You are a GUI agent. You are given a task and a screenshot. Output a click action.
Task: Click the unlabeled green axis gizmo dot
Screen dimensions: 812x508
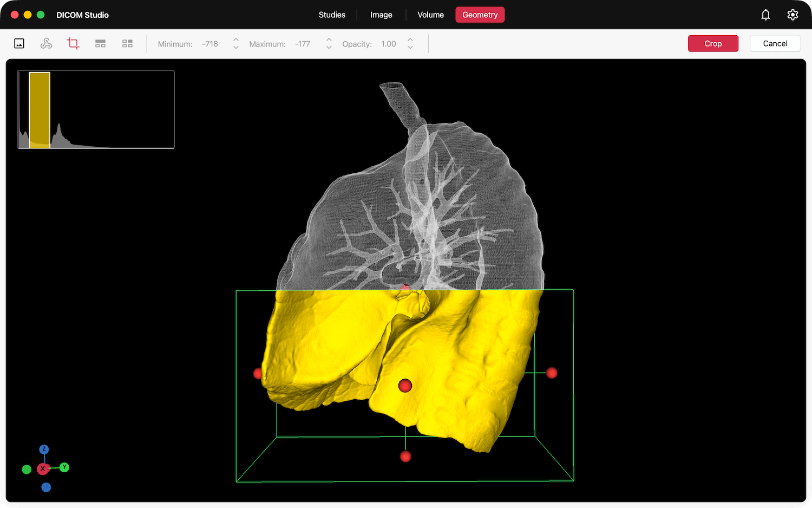(x=27, y=470)
